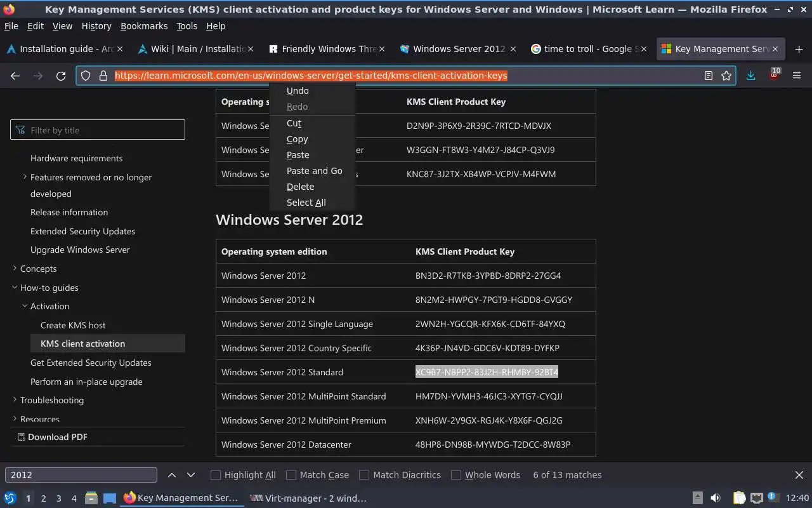Click the Filter by title field
The height and width of the screenshot is (508, 812).
point(98,130)
